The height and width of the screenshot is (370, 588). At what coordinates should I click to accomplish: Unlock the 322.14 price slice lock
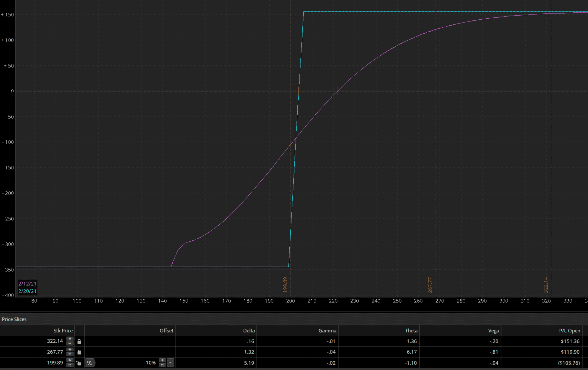pyautogui.click(x=79, y=342)
